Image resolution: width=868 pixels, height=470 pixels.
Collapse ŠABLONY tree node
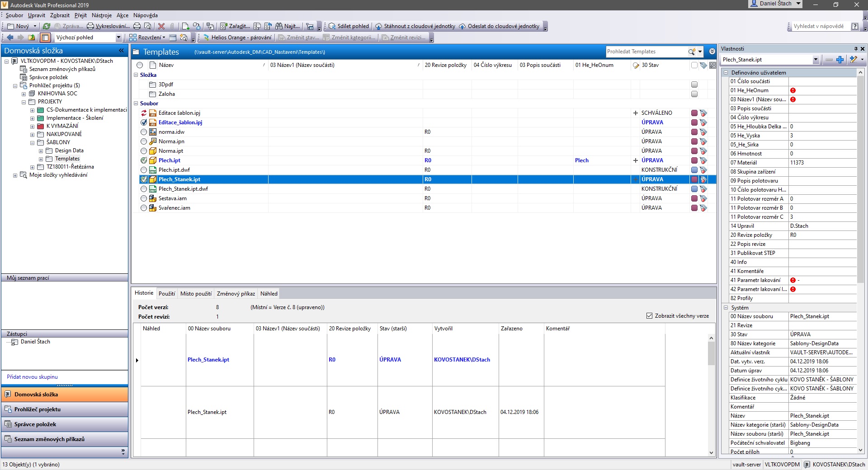pos(32,143)
